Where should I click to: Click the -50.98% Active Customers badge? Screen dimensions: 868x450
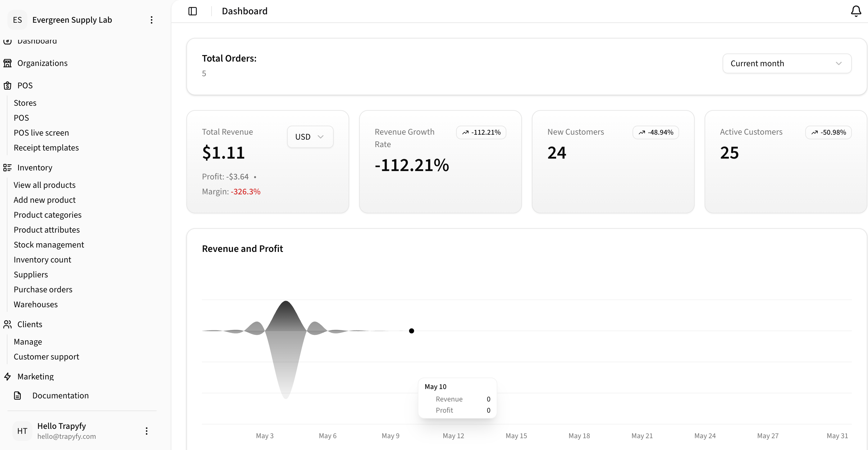coord(828,132)
